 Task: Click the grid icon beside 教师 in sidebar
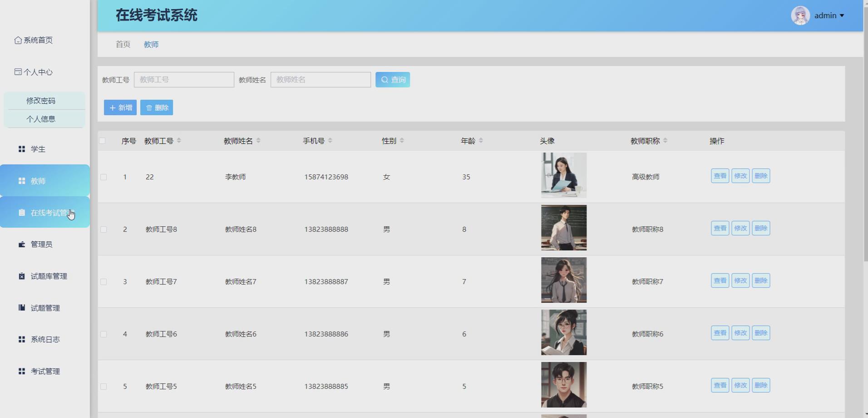click(x=21, y=181)
